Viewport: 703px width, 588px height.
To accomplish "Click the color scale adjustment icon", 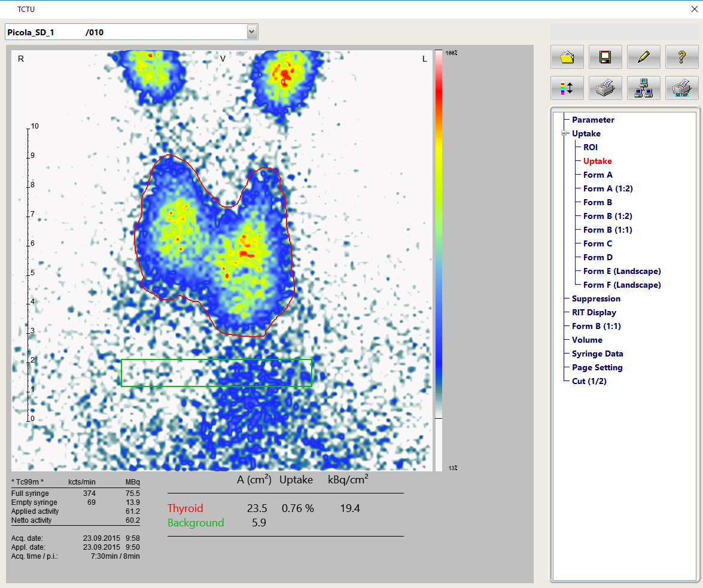I will [567, 88].
